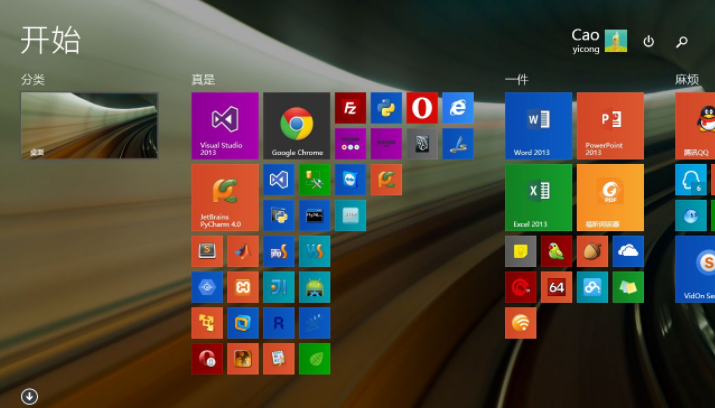
Task: Launch the red Opera browser tile
Action: 422,108
